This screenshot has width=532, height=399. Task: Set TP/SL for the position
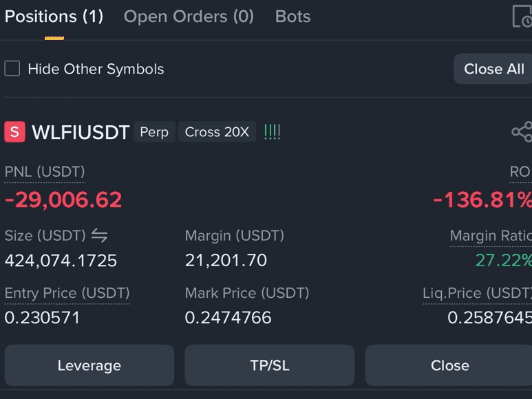(270, 365)
